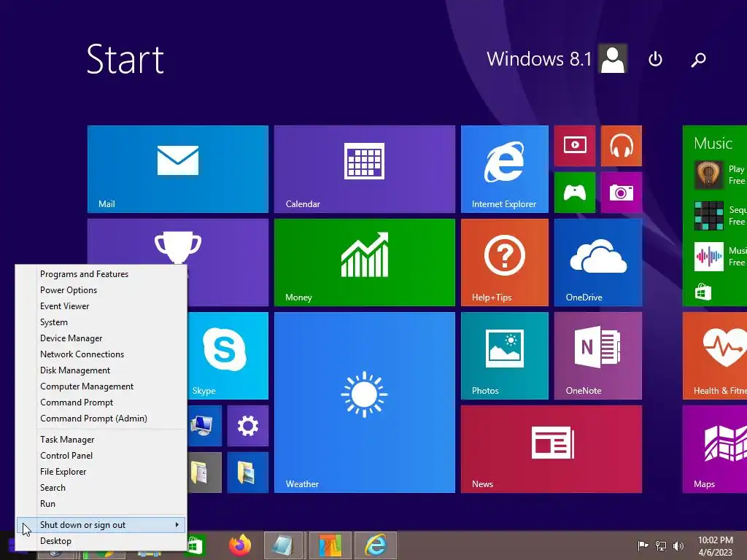
Task: Select Power Options from context menu
Action: [101, 290]
